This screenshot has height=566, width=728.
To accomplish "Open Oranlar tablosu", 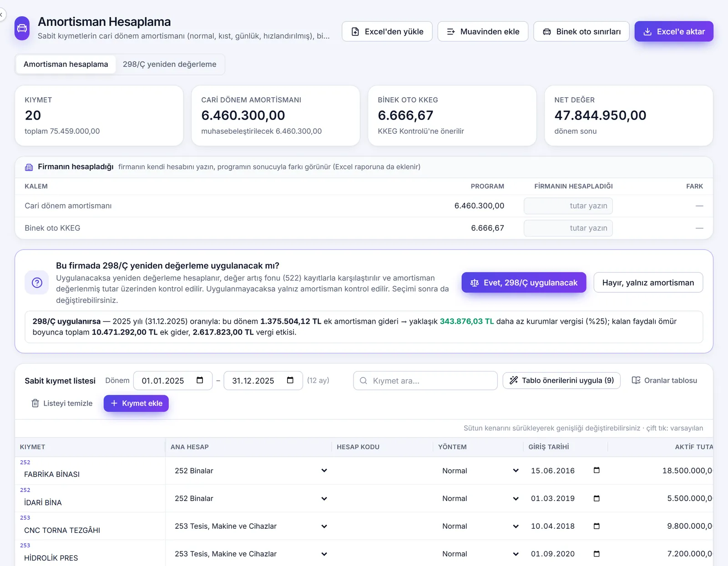I will 664,380.
